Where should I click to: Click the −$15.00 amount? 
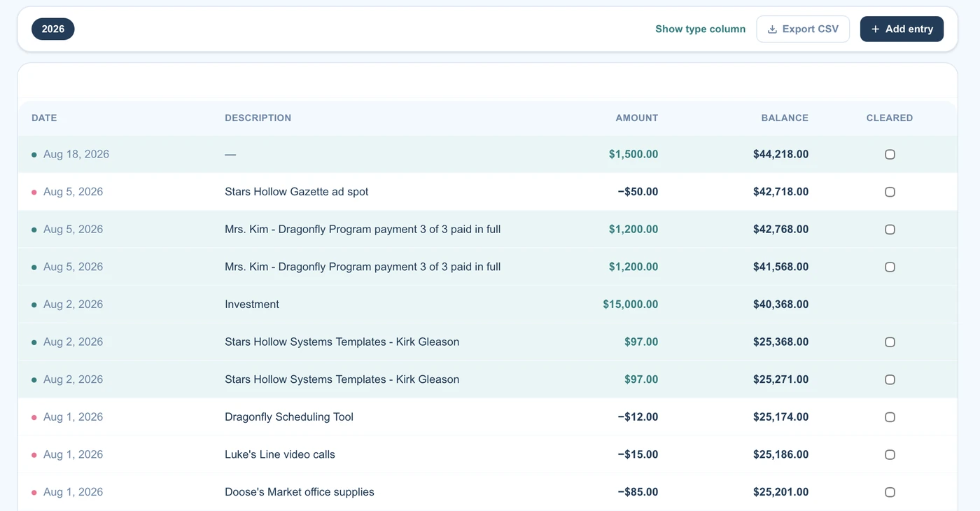(638, 454)
